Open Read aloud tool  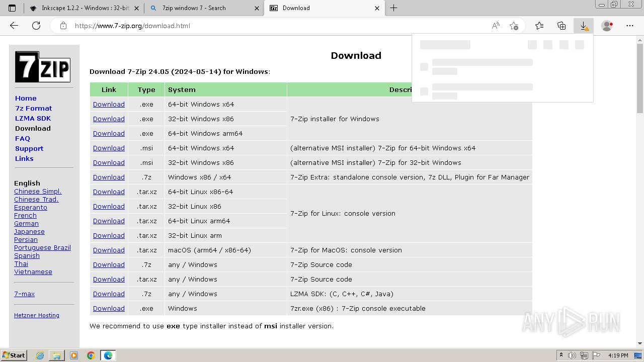[496, 26]
